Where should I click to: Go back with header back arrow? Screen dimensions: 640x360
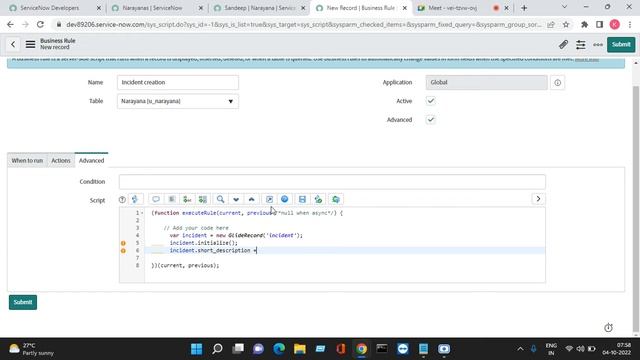(x=13, y=44)
